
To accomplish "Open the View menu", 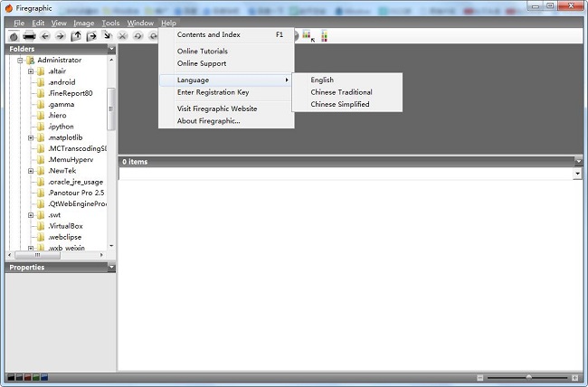I will click(59, 23).
